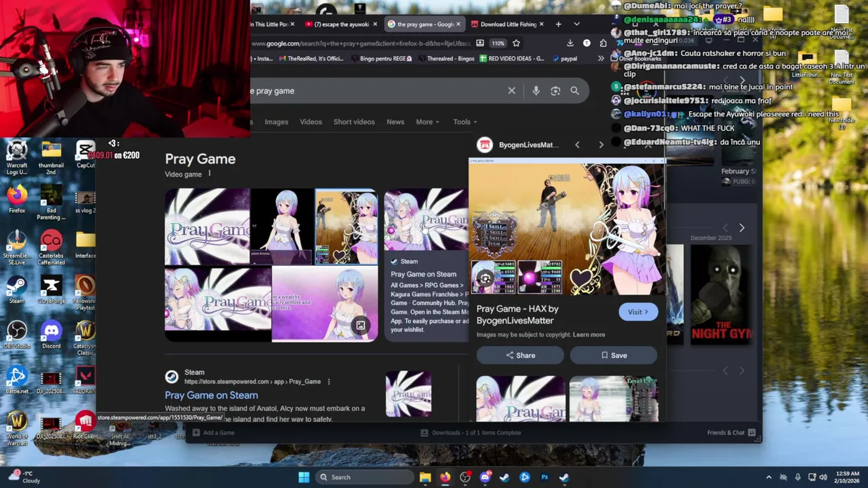
Task: Open World of Warcraft desktop shortcut
Action: 17,428
